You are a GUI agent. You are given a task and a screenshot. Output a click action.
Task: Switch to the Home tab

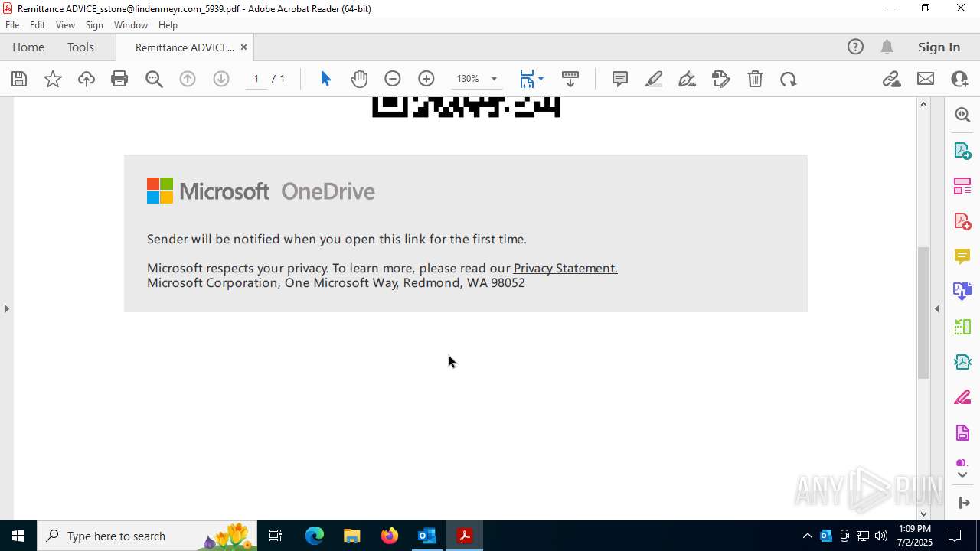pos(28,47)
